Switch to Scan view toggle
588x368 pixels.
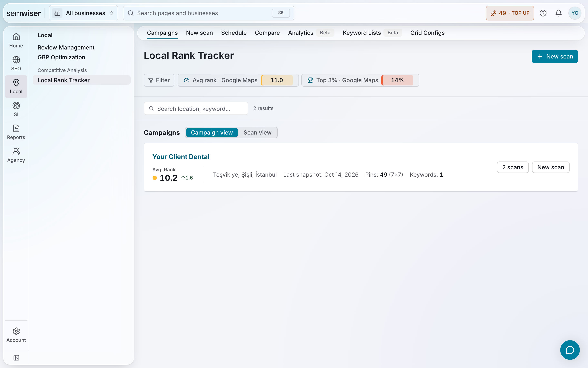point(257,132)
